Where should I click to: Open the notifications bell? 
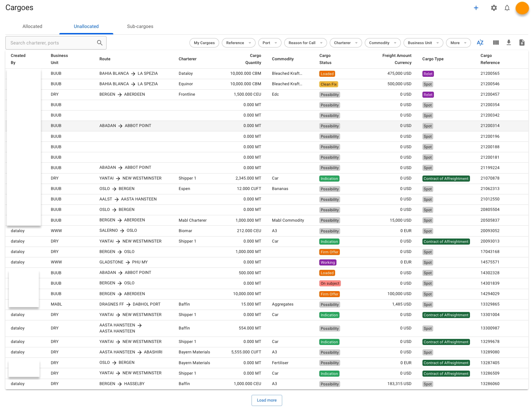[507, 8]
